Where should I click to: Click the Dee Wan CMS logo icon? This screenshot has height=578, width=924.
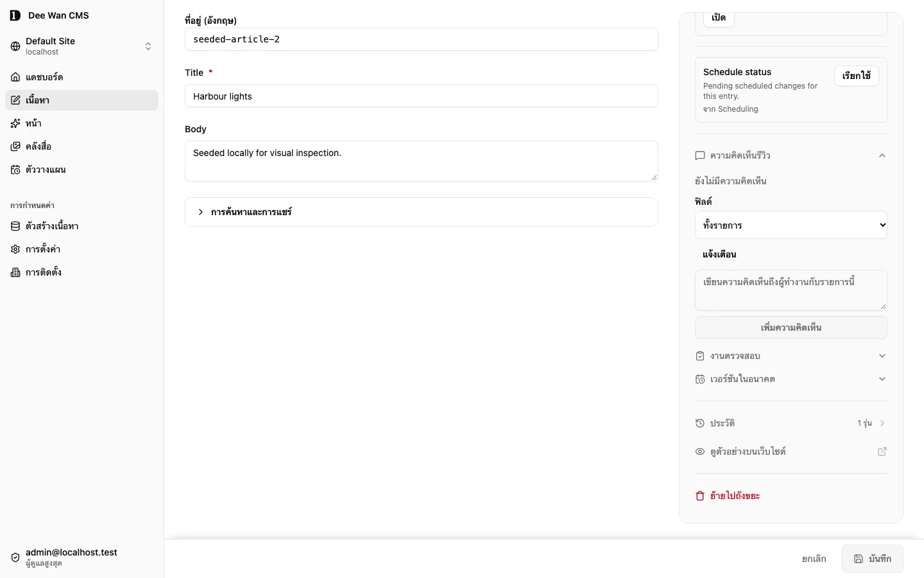point(15,15)
